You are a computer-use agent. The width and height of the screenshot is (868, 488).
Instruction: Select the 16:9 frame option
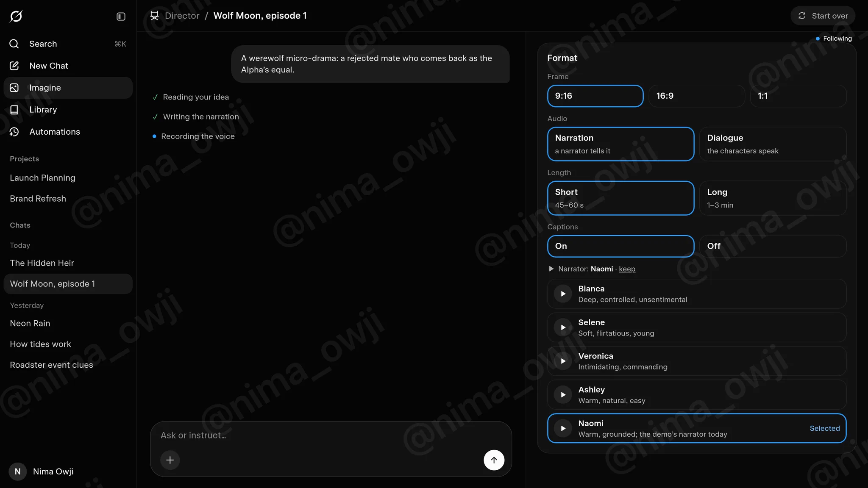coord(696,96)
